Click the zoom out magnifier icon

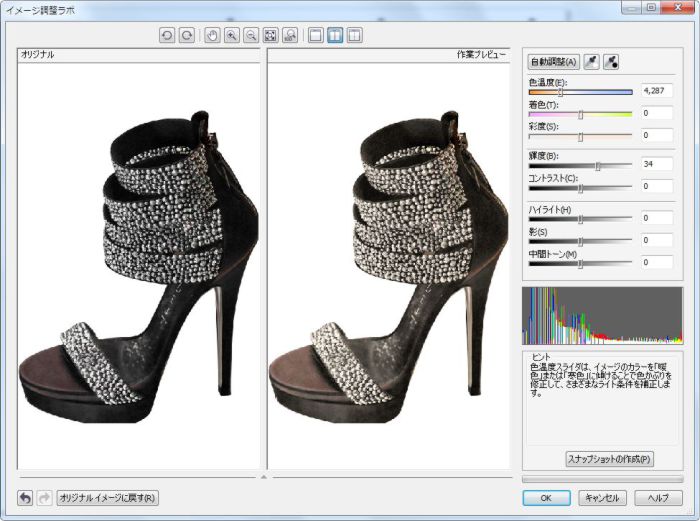pyautogui.click(x=250, y=35)
